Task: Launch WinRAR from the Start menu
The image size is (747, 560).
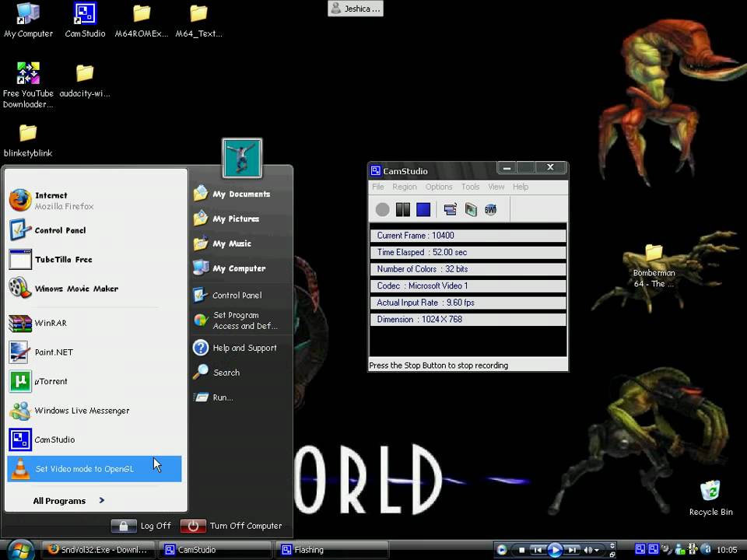Action: (95, 323)
